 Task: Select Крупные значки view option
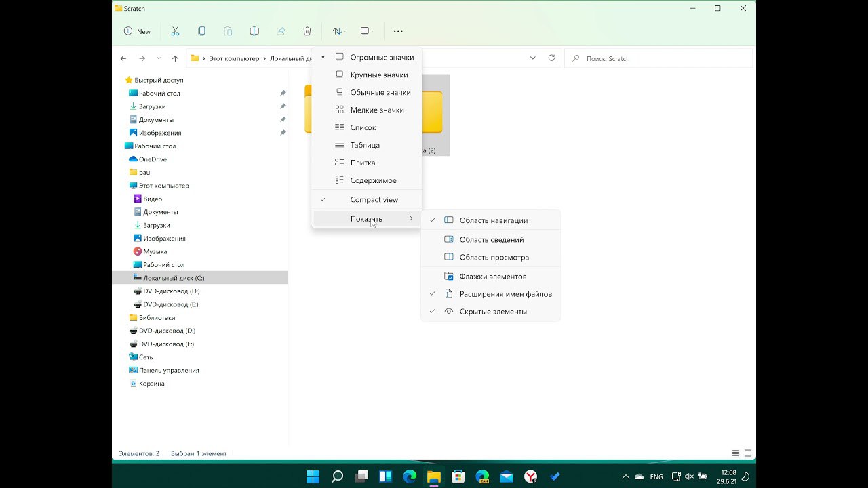(367, 75)
